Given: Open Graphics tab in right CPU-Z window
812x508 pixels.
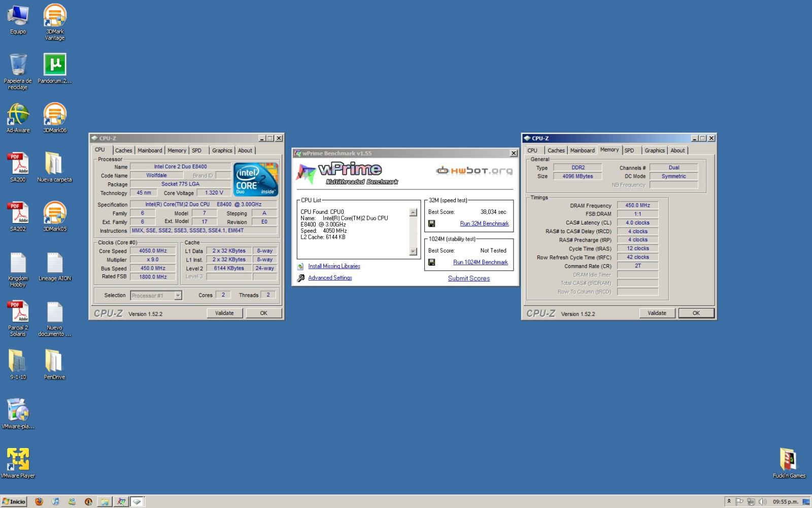Looking at the screenshot, I should pyautogui.click(x=655, y=150).
